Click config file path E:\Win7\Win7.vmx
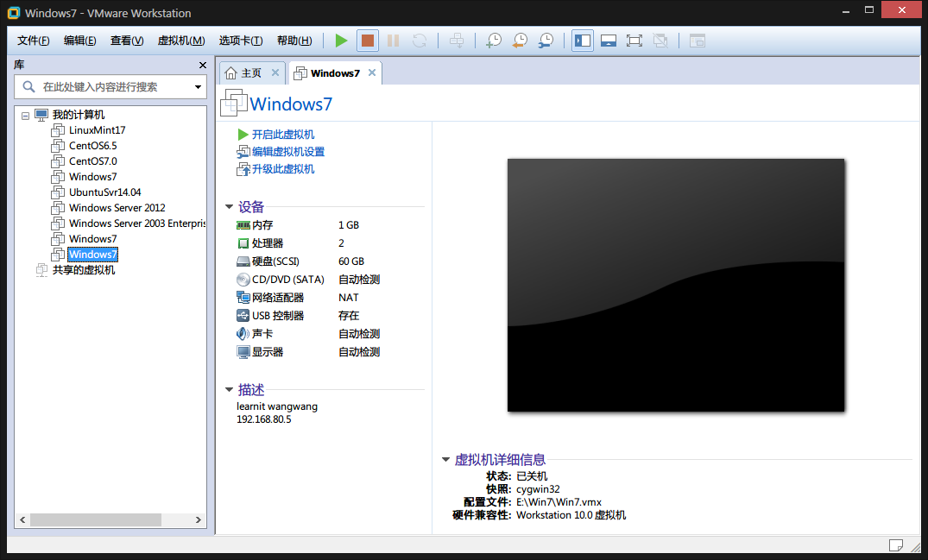This screenshot has width=928, height=560. (559, 502)
